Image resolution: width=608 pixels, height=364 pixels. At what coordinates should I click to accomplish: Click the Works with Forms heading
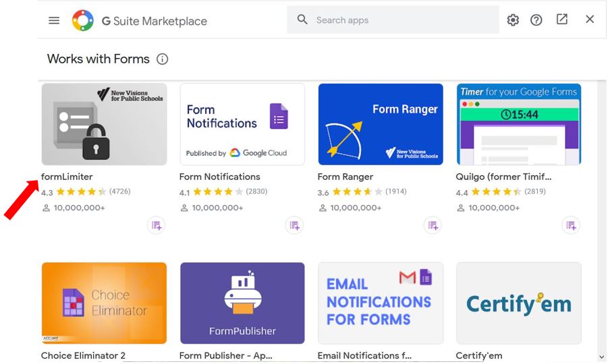coord(98,59)
